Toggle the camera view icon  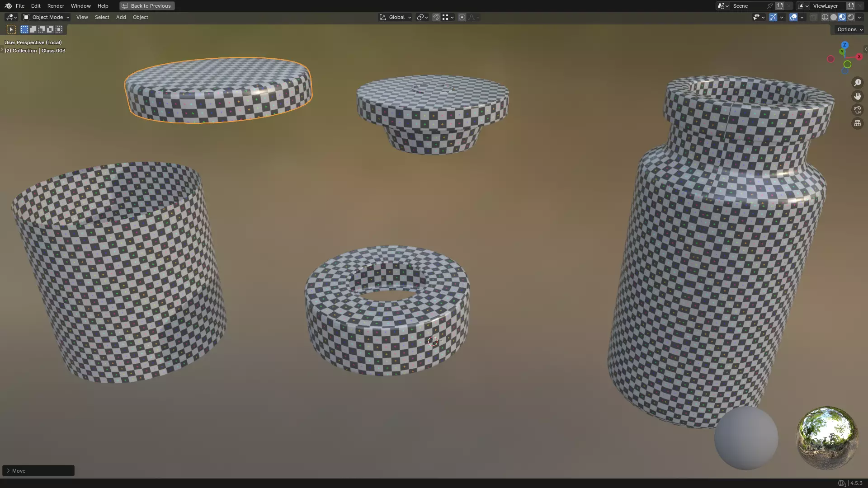point(857,110)
